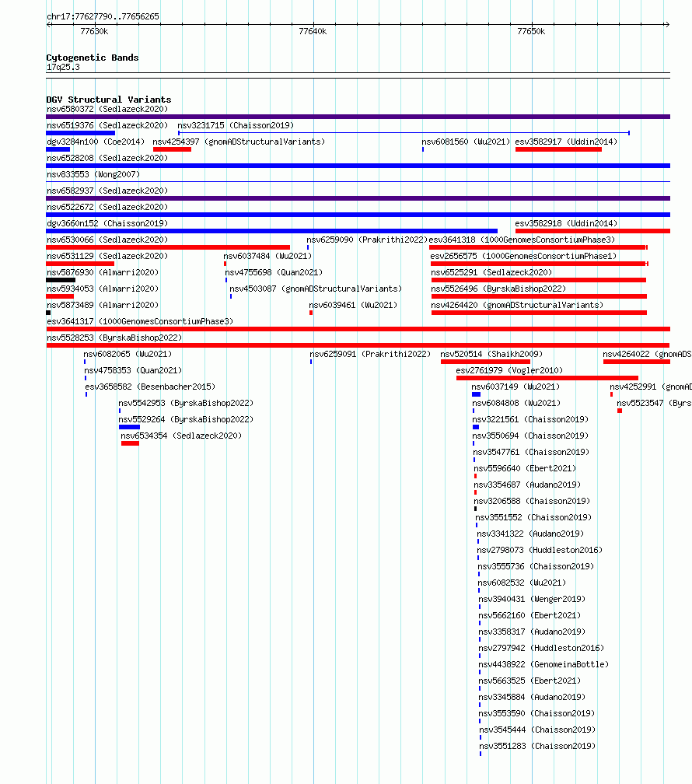Select nsv3550694 (Chaisson2019) label

(530, 436)
